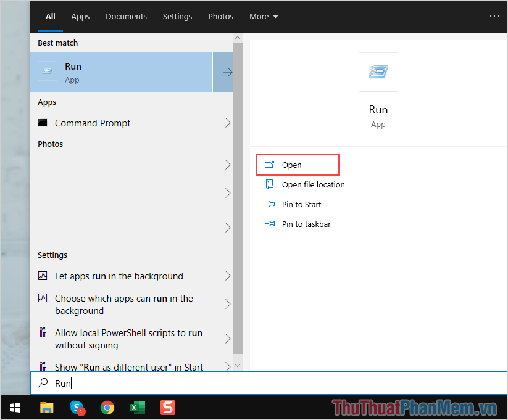Click the search magnifier icon in the search box
The image size is (508, 420).
(43, 383)
